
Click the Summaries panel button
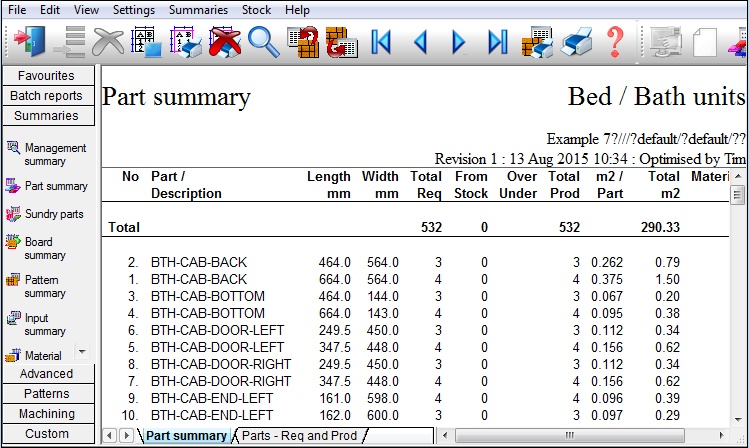(48, 116)
